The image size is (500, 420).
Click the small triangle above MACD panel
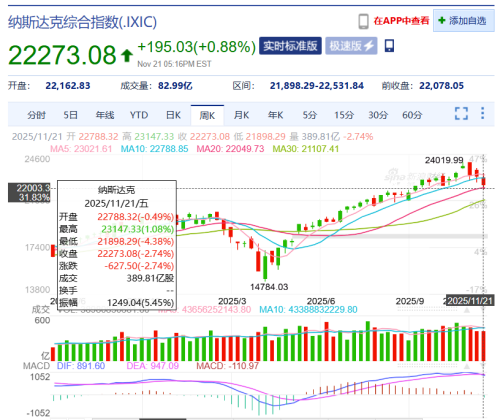click(x=467, y=366)
